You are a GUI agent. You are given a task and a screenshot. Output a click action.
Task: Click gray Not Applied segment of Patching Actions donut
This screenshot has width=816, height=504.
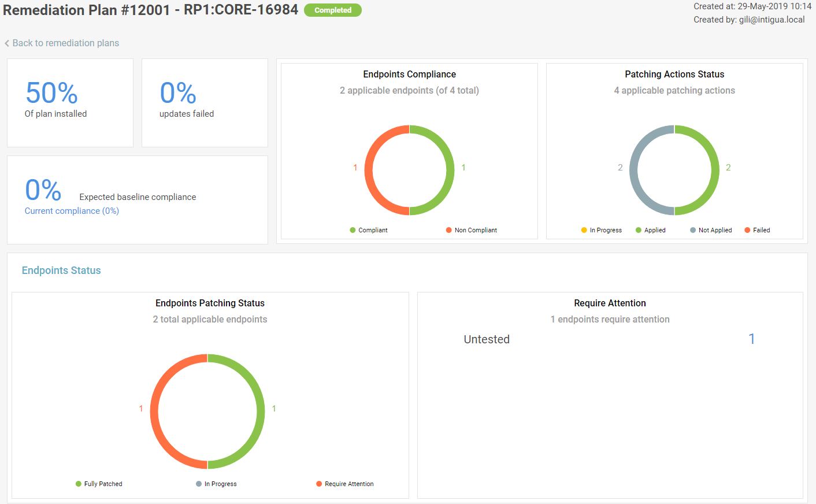click(634, 170)
